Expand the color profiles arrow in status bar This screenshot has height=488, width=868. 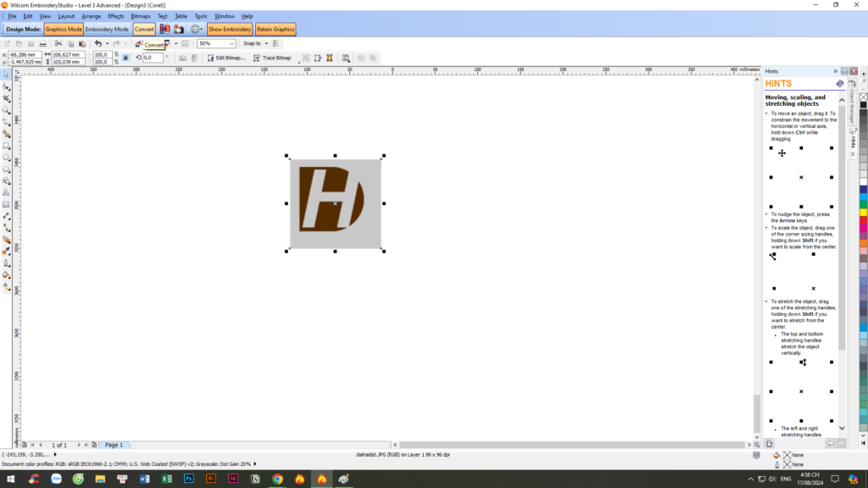point(255,464)
